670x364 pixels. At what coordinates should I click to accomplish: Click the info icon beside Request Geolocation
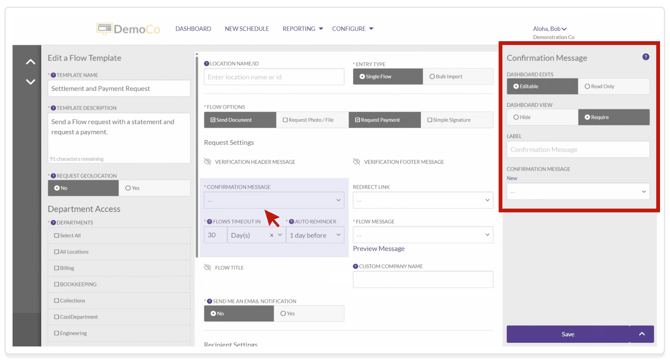coord(53,176)
